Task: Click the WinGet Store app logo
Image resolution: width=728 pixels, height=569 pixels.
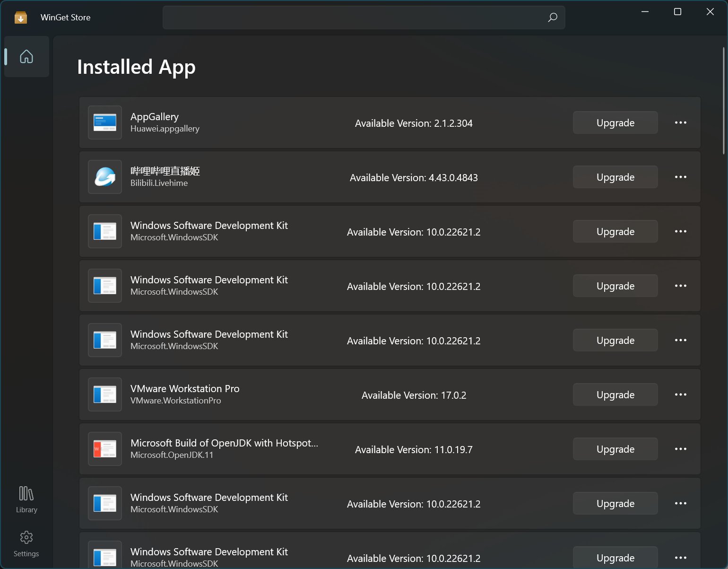Action: 21,18
